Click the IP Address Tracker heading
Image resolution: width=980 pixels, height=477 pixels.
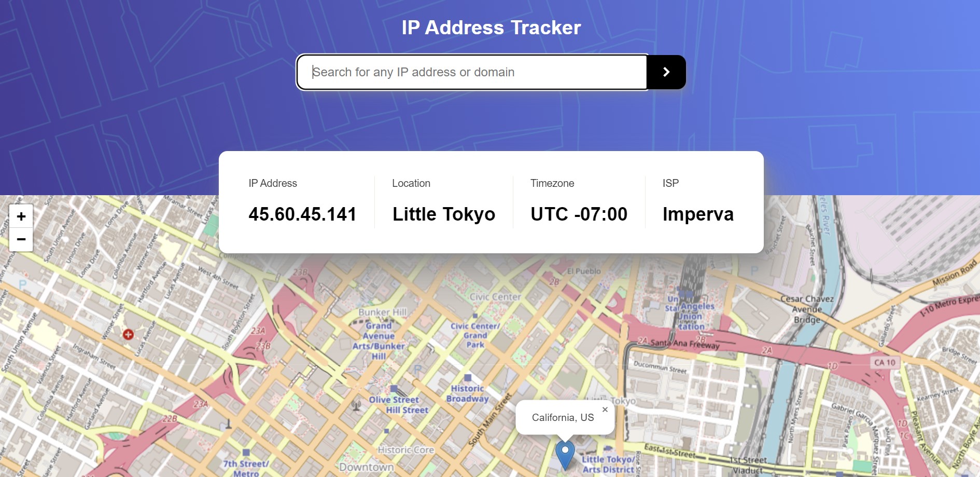click(491, 28)
